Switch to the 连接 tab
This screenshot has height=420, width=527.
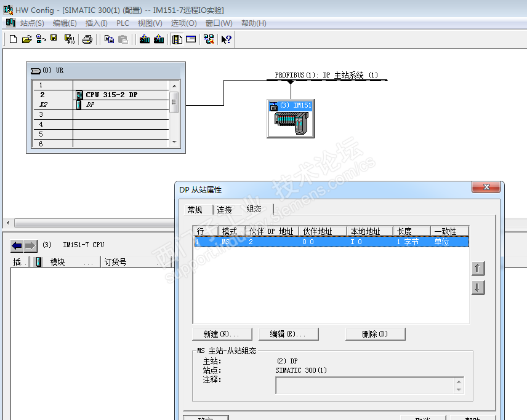(225, 210)
